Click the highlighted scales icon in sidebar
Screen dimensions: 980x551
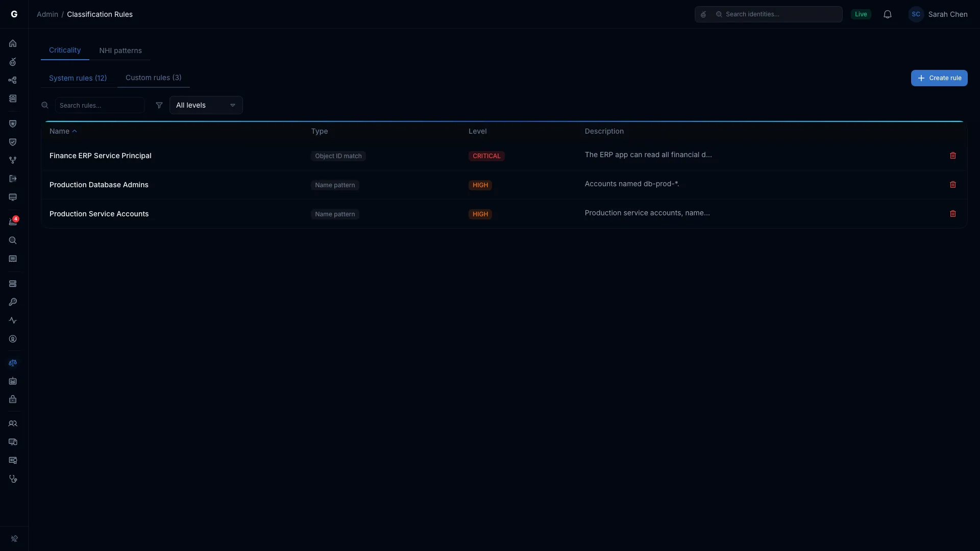coord(13,363)
